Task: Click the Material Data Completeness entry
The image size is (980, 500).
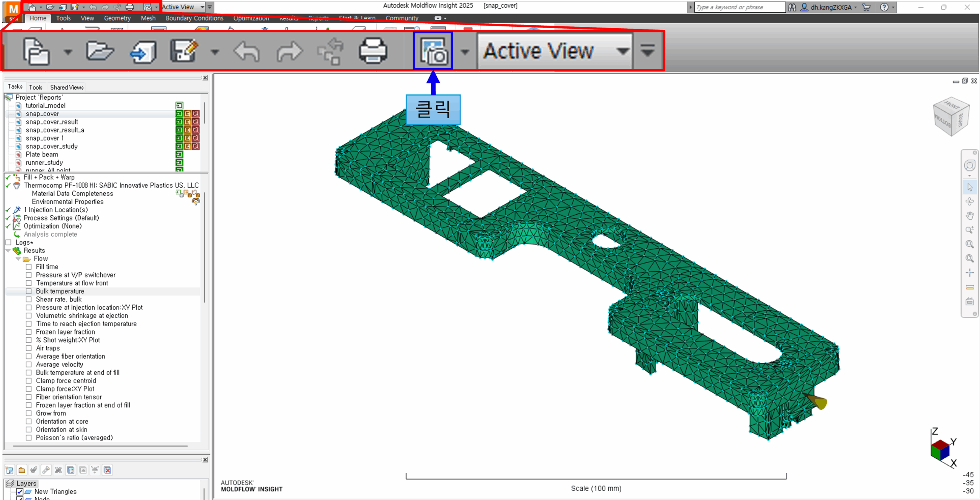Action: pos(72,194)
